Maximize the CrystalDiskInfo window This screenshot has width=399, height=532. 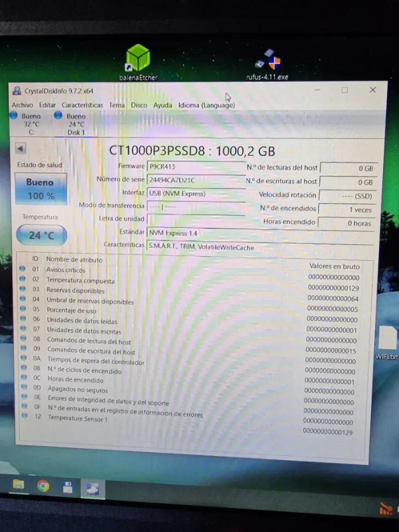coord(344,90)
